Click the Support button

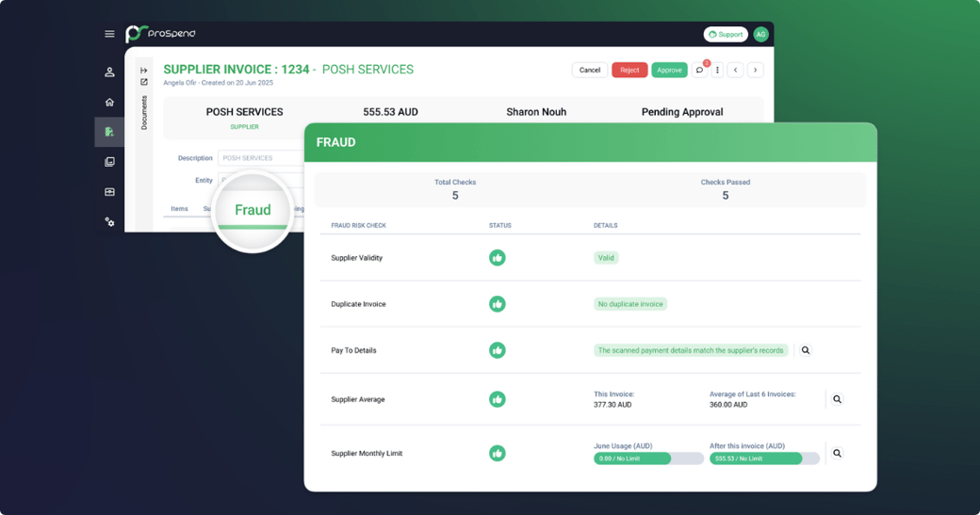(x=726, y=34)
